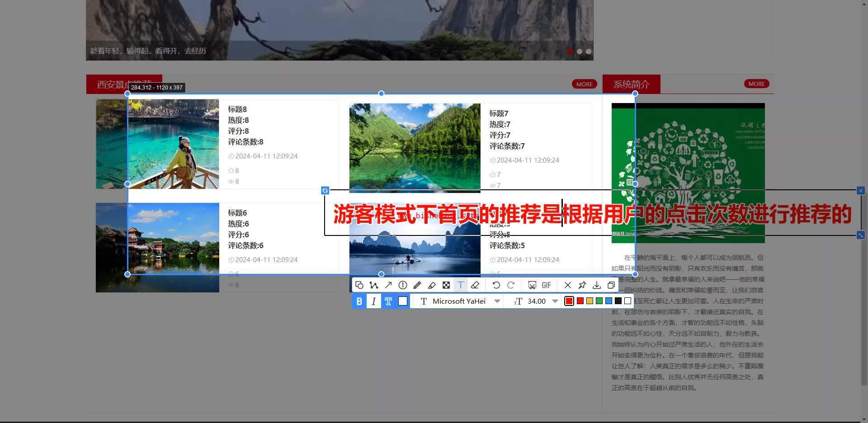Image resolution: width=868 pixels, height=423 pixels.
Task: Select the shapes drawing tool
Action: pos(359,285)
